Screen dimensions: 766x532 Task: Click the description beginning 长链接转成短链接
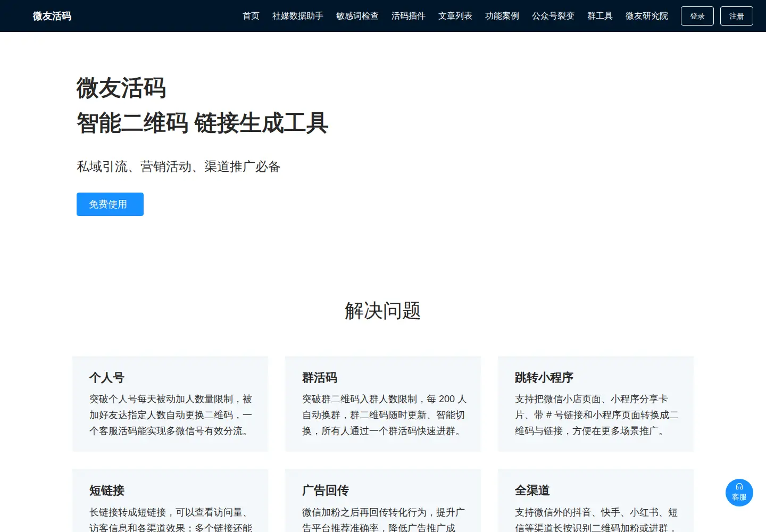(x=171, y=520)
